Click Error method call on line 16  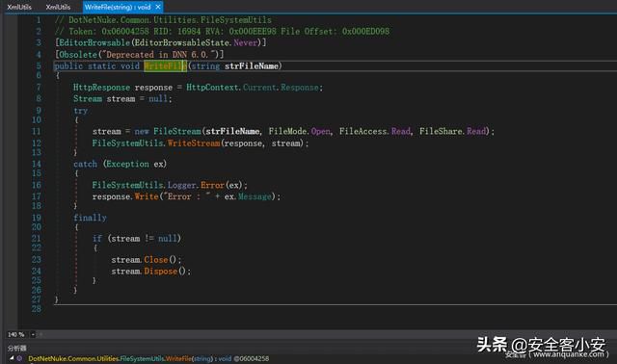pyautogui.click(x=212, y=185)
